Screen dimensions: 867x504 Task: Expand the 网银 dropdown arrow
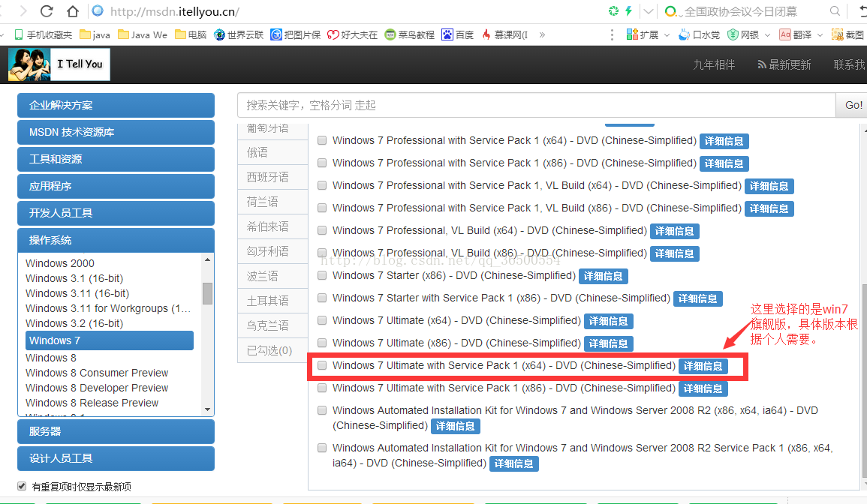[x=767, y=35]
